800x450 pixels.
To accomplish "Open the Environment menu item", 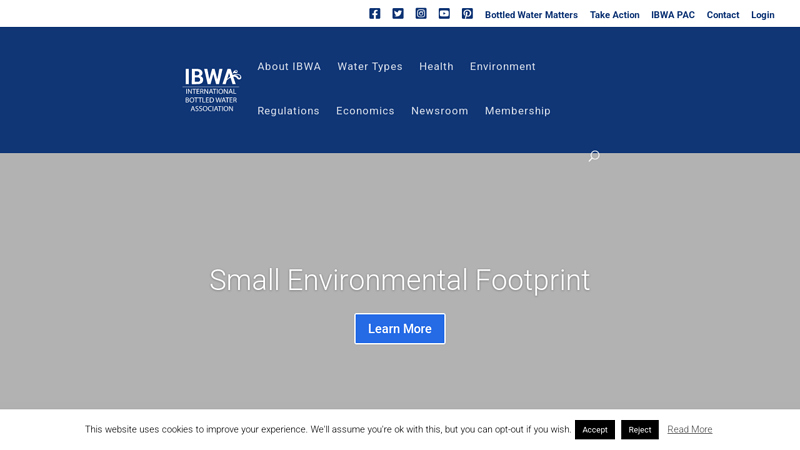I will (503, 66).
